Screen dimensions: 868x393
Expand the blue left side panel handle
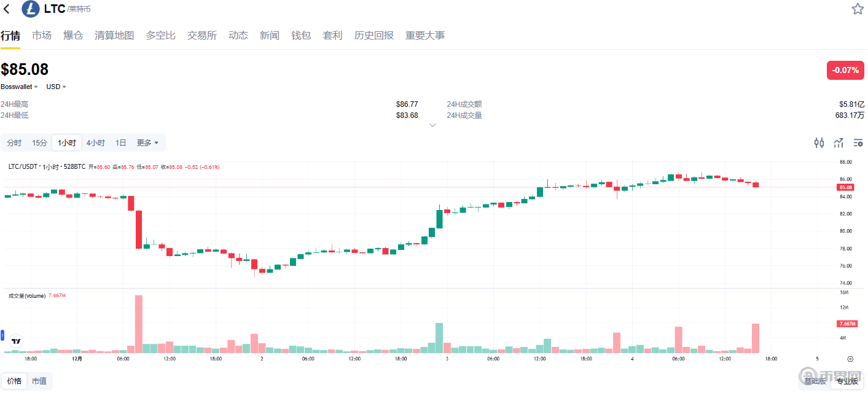coord(2,335)
